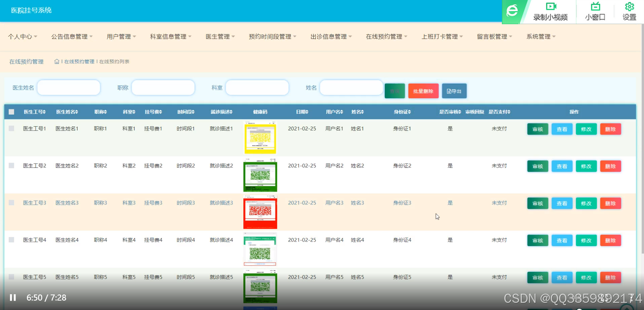The height and width of the screenshot is (310, 644).
Task: Sort by 是否审核 column header
Action: pos(450,112)
